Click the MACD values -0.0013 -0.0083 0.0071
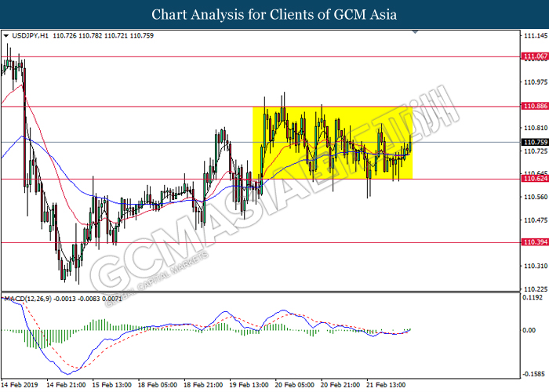Screen dimensions: 549x392 (88, 299)
